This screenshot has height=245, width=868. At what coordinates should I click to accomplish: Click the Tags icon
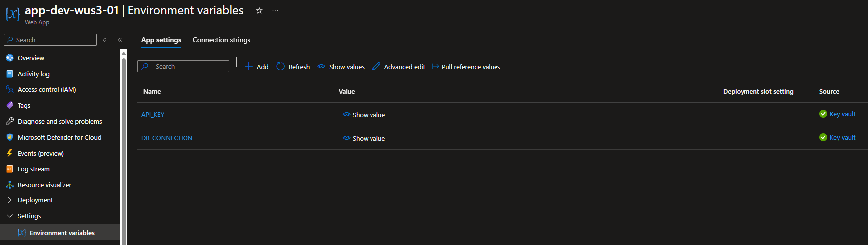pyautogui.click(x=10, y=105)
